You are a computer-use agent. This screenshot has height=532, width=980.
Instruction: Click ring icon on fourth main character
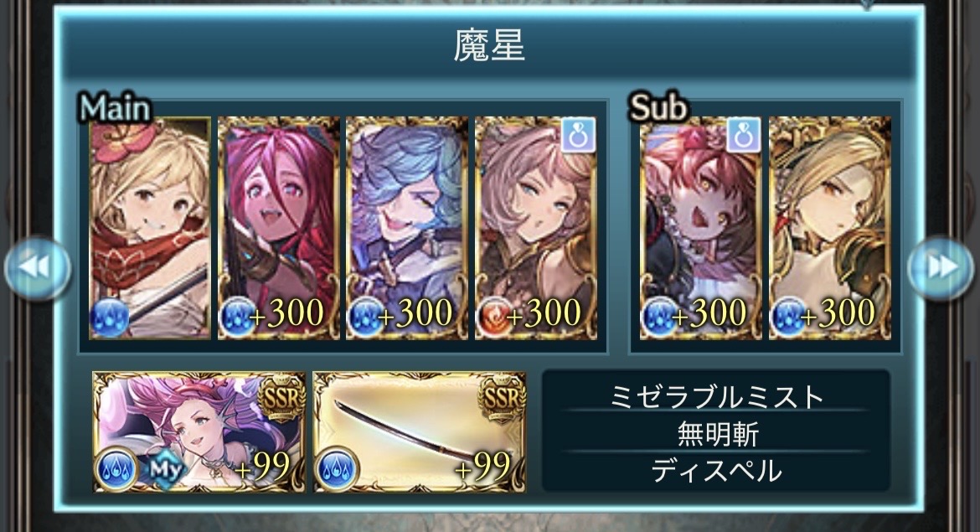point(578,134)
